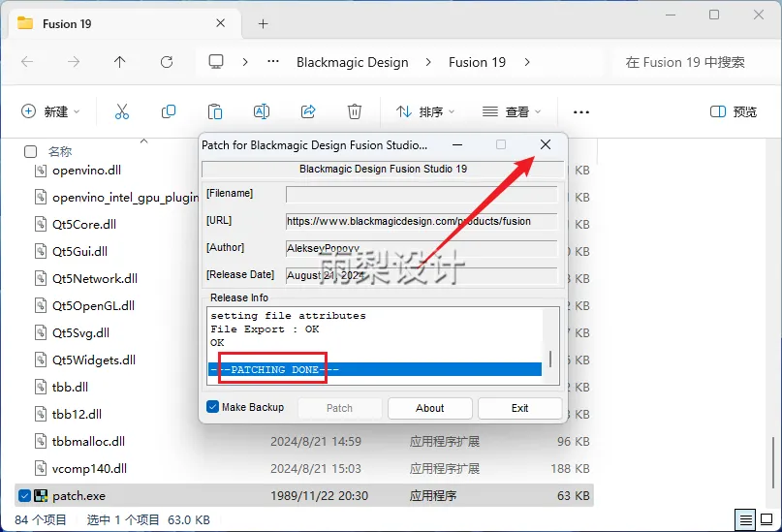Screen dimensions: 782x532
Task: Select the PATCHING DONE log line
Action: 375,369
